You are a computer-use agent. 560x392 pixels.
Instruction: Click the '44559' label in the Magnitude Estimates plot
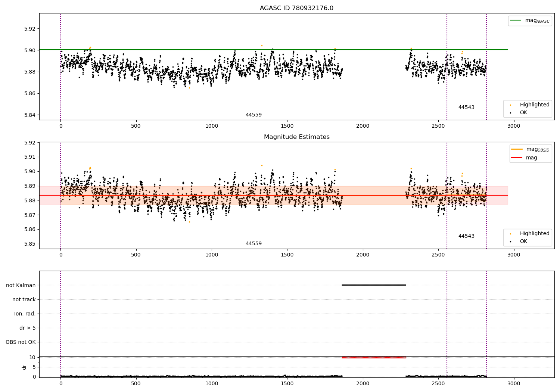click(253, 243)
